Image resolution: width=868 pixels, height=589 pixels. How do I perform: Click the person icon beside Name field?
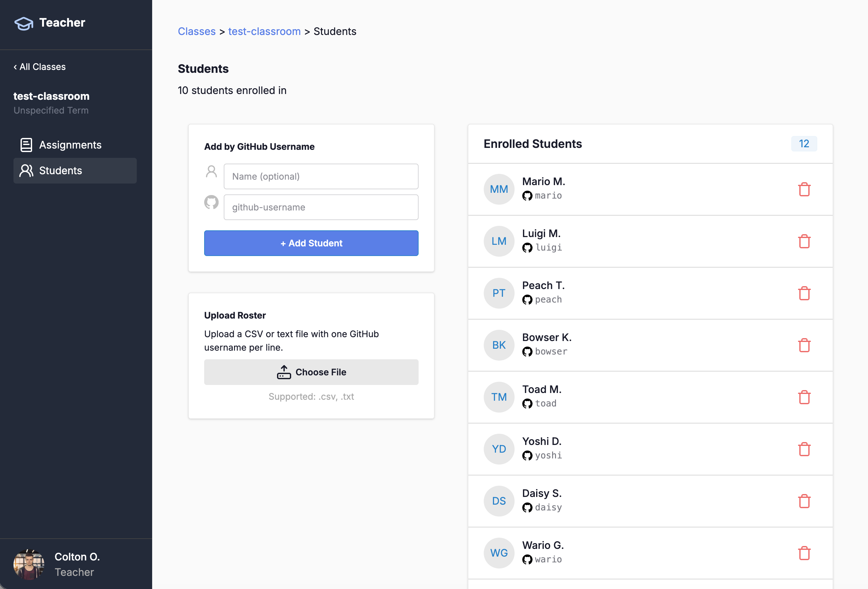(212, 171)
